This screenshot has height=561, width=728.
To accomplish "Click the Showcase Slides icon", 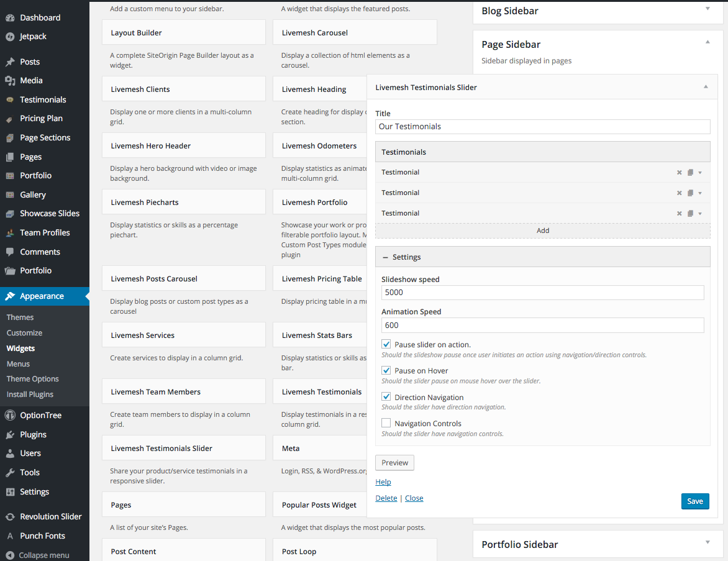I will click(x=10, y=214).
